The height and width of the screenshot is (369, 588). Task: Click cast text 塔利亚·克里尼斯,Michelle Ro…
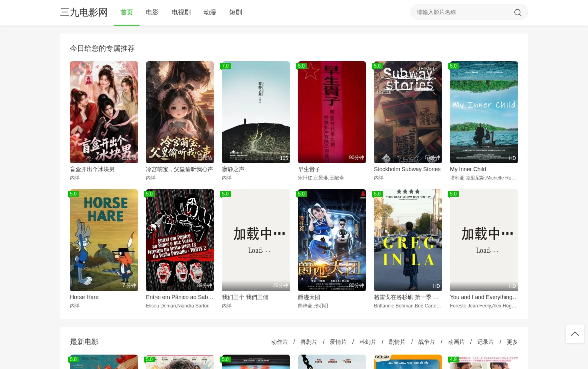click(483, 178)
